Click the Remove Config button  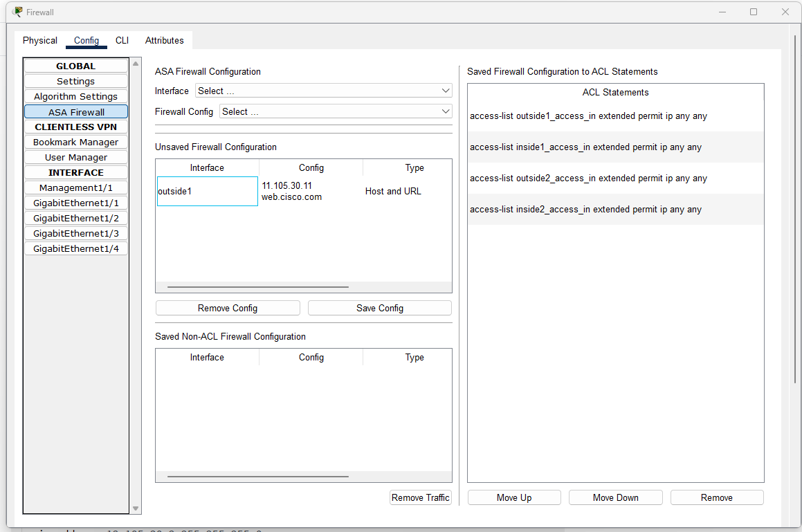[x=228, y=308]
